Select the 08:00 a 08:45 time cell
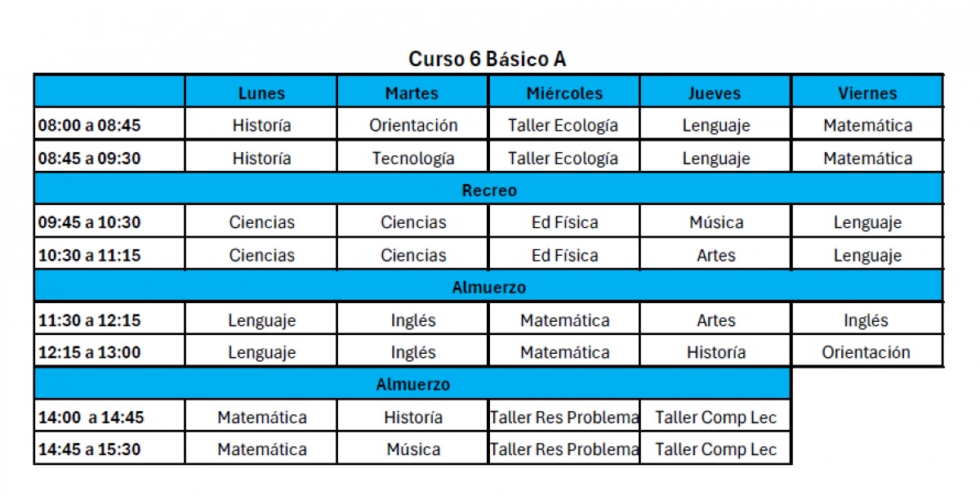980x496 pixels. click(109, 125)
